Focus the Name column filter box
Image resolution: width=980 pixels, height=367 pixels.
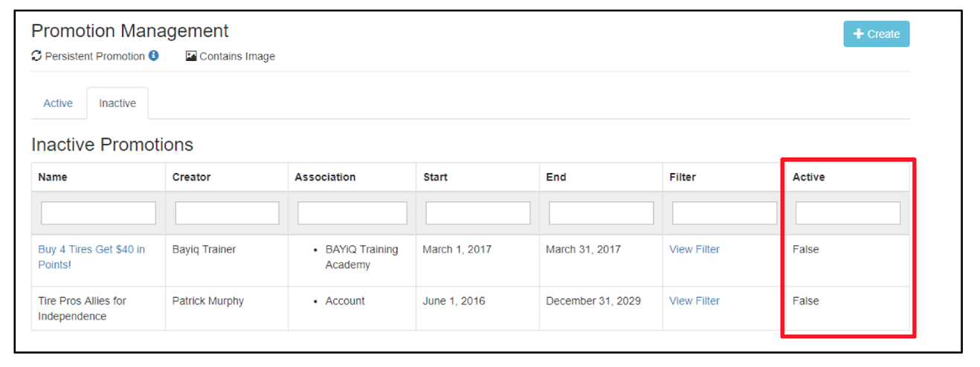tap(98, 213)
